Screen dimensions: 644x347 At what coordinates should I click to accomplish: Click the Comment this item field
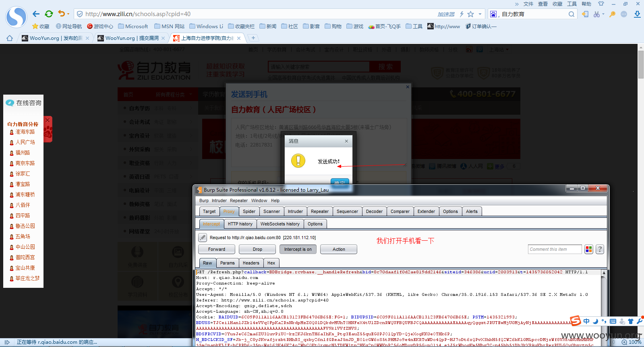click(x=555, y=249)
